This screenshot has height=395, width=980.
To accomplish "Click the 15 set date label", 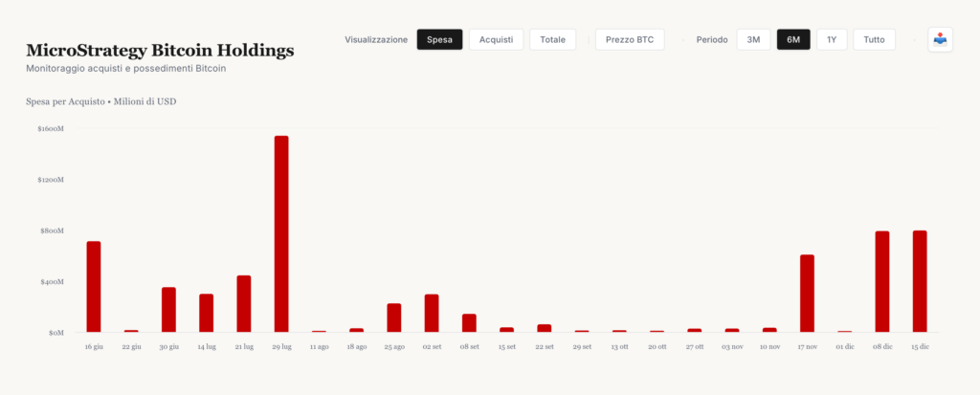I will (506, 346).
